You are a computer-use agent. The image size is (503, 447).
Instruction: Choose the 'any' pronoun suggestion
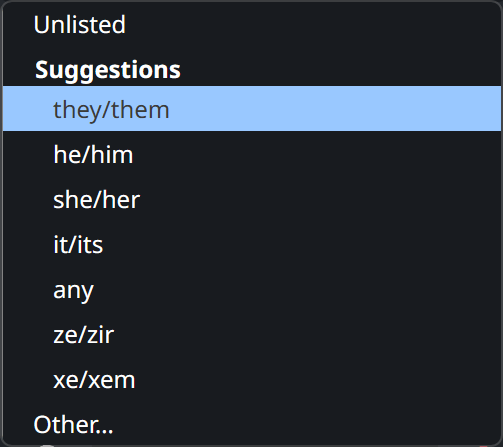(252, 289)
